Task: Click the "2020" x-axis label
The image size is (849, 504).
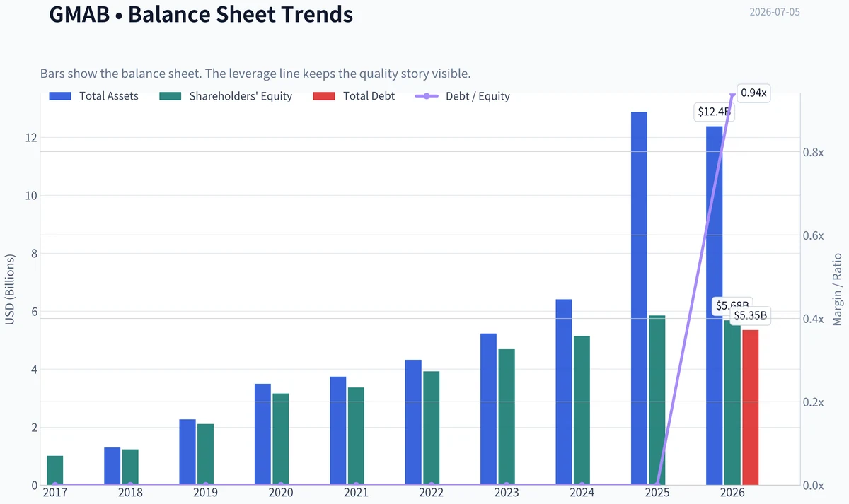Action: click(281, 492)
